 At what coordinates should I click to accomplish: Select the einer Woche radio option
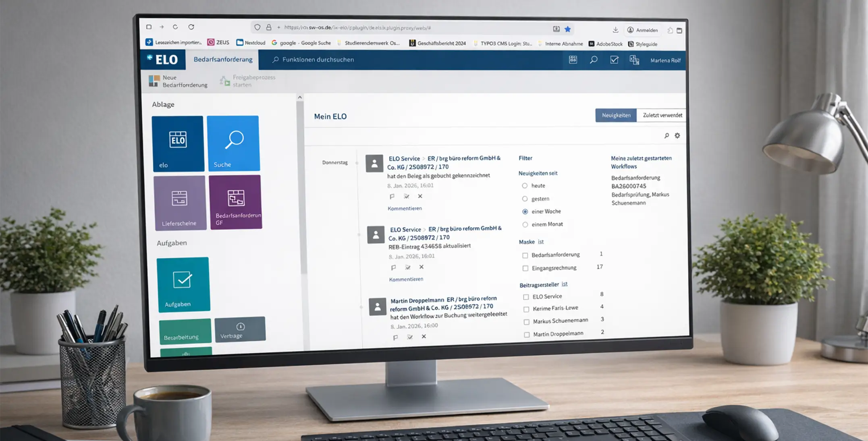(x=525, y=211)
